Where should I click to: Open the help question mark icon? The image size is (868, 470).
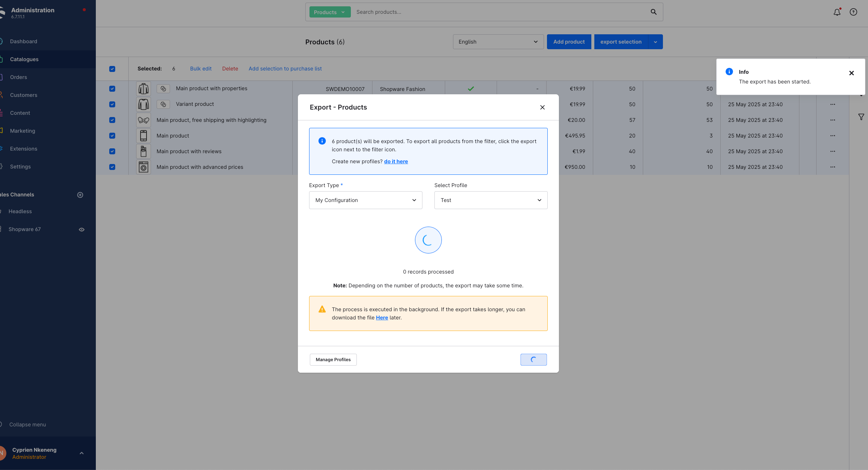click(853, 12)
